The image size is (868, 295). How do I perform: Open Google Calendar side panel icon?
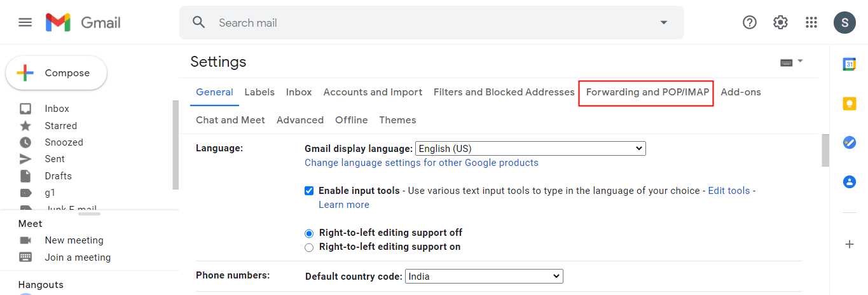(850, 64)
